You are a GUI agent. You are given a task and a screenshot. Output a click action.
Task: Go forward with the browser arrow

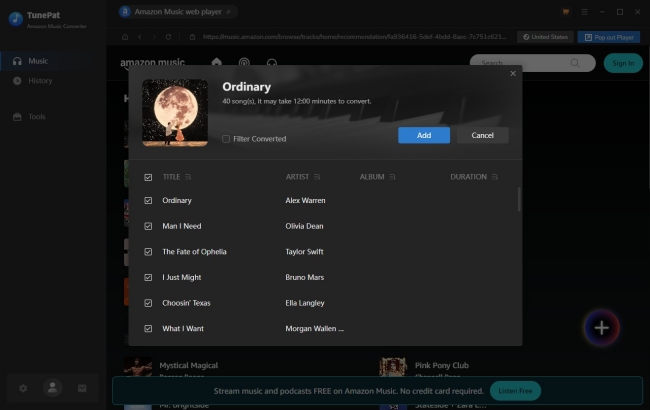pyautogui.click(x=154, y=37)
